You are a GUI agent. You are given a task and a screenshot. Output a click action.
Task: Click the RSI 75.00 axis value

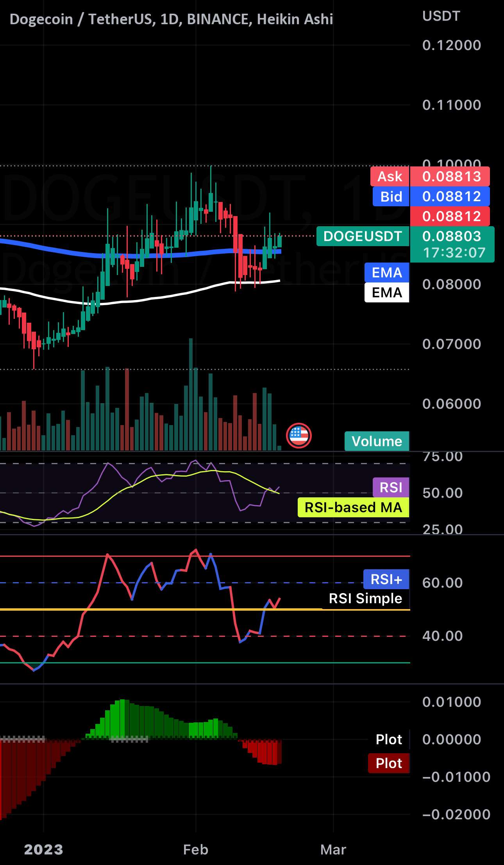pos(443,456)
